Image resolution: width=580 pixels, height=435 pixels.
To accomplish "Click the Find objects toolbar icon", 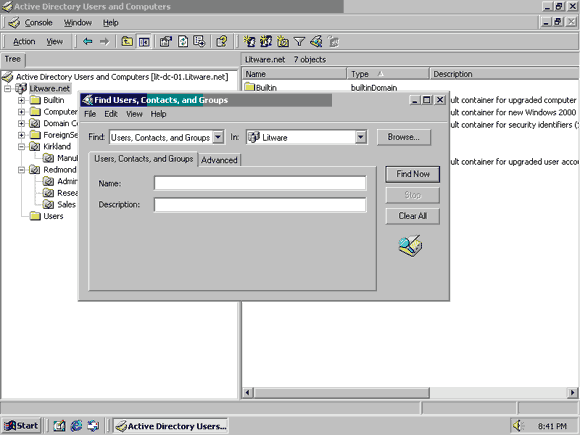I will point(316,41).
